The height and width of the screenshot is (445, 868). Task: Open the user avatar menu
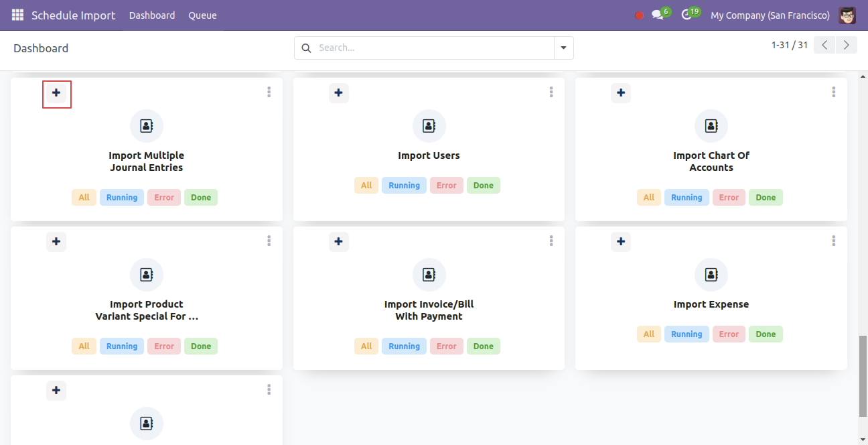847,15
